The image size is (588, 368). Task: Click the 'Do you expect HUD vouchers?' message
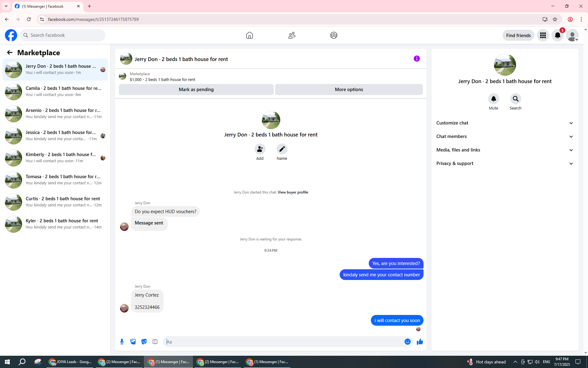165,212
